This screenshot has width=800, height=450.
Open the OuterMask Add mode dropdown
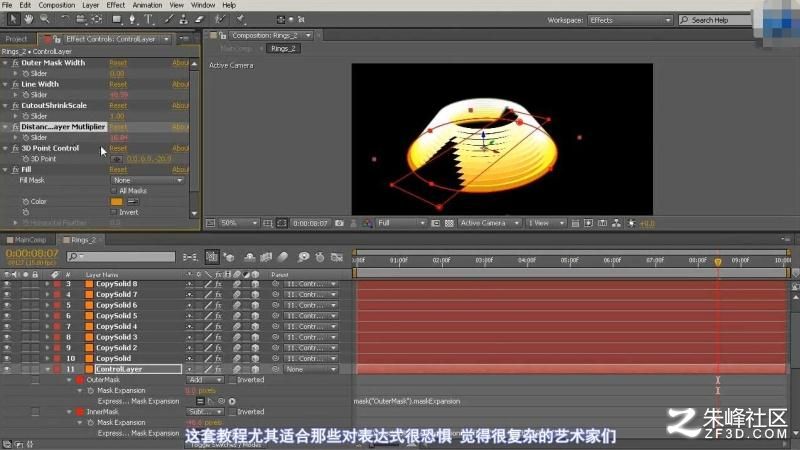point(205,380)
